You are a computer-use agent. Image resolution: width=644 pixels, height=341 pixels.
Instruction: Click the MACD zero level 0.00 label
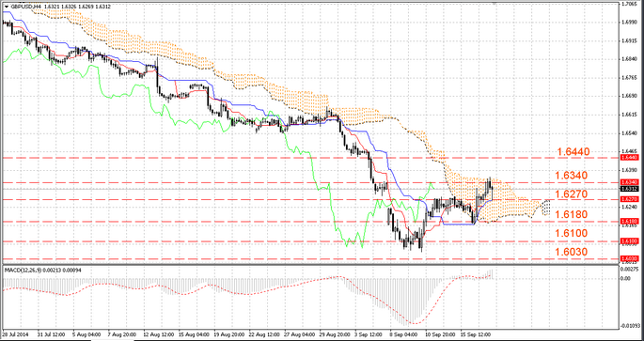point(625,279)
